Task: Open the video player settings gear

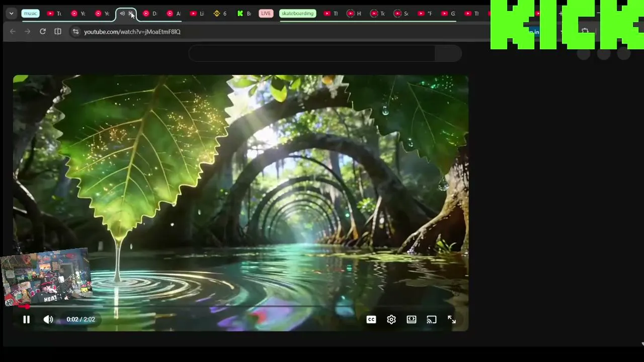Action: click(x=391, y=319)
